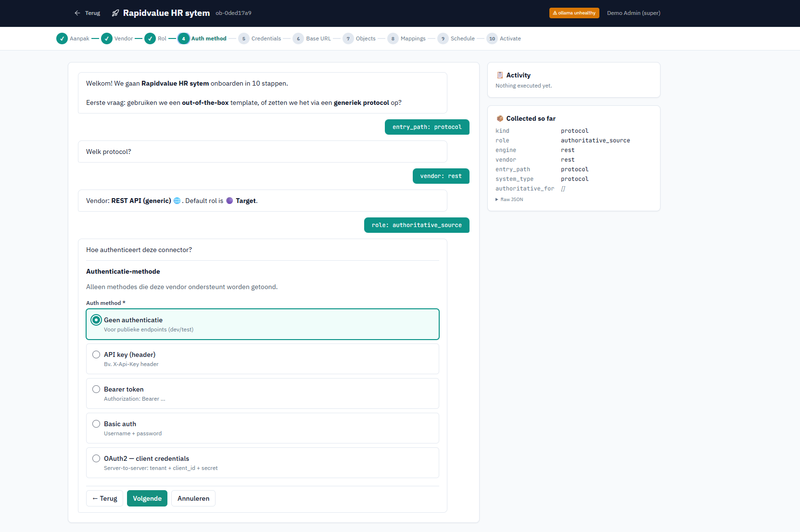800x532 pixels.
Task: Open the Auth method step label
Action: tap(209, 38)
